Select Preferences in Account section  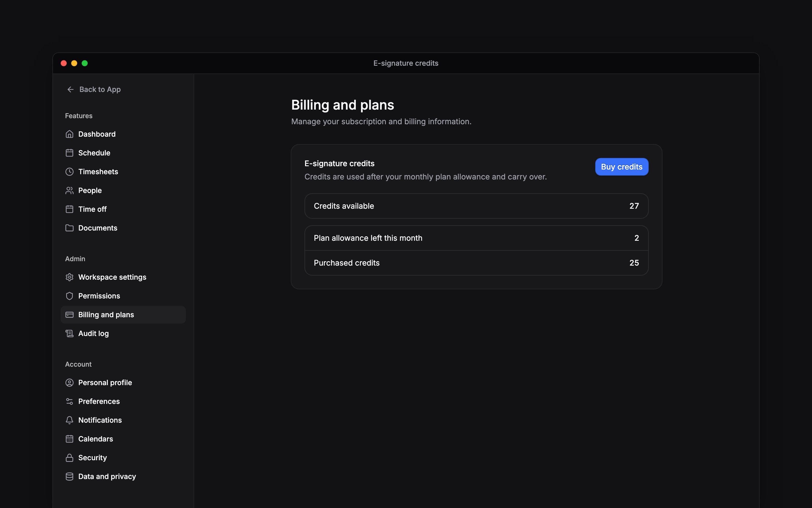(x=123, y=401)
